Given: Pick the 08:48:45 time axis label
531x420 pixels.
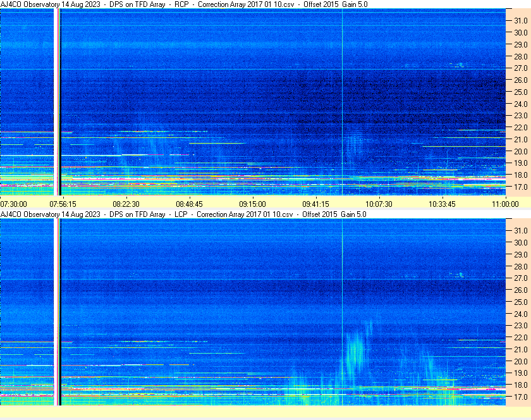Looking at the screenshot, I should (189, 204).
